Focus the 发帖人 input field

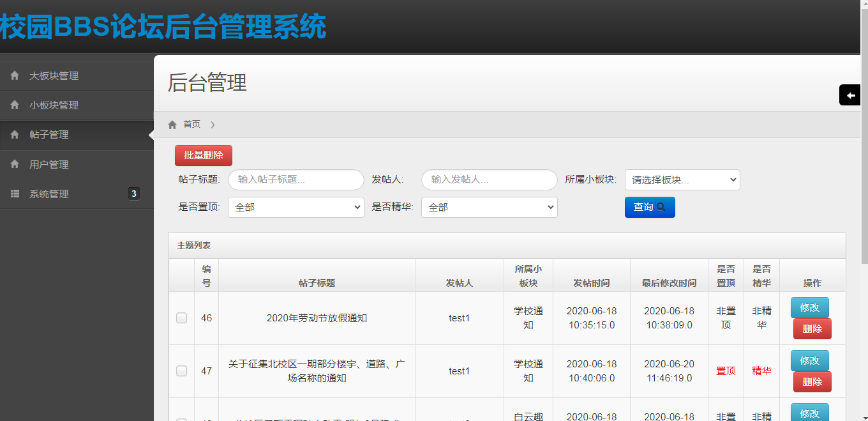click(x=490, y=180)
